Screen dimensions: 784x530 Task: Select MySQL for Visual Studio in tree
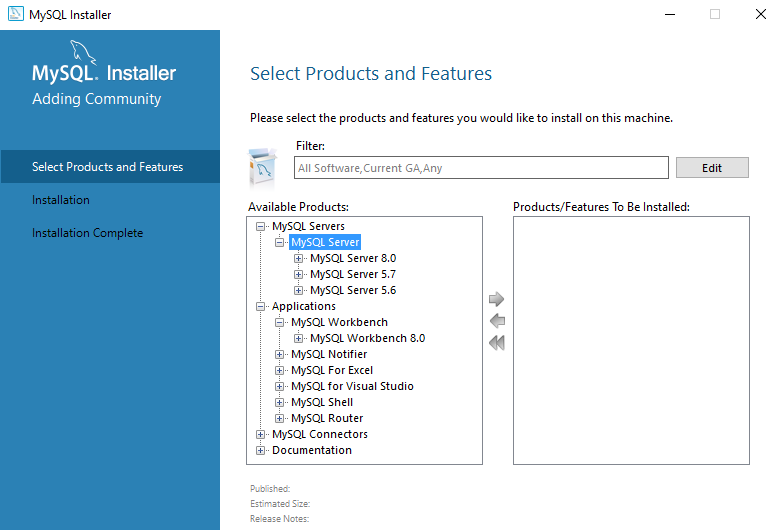352,386
